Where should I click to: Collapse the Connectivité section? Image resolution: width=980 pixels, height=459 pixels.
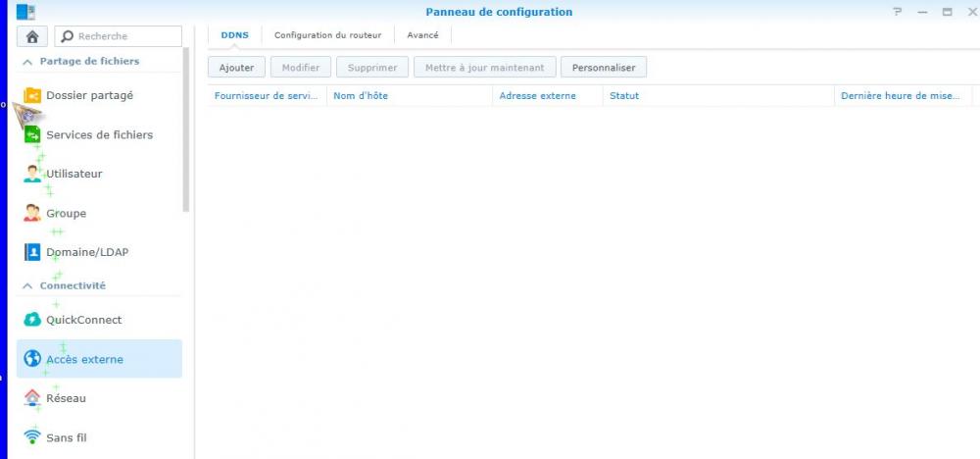27,285
